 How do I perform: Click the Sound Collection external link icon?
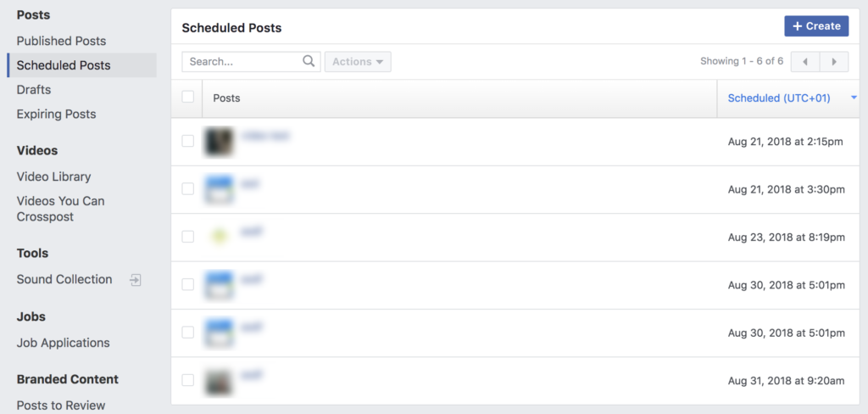tap(135, 279)
